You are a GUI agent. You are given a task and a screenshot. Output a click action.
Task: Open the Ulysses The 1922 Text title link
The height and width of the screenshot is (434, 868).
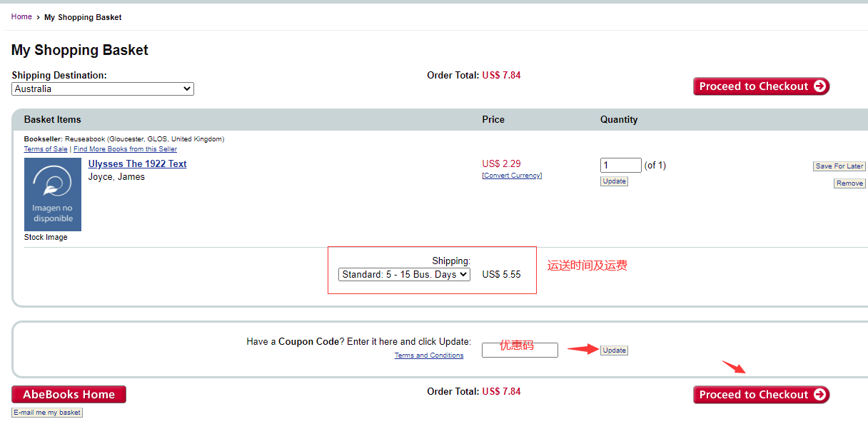137,163
